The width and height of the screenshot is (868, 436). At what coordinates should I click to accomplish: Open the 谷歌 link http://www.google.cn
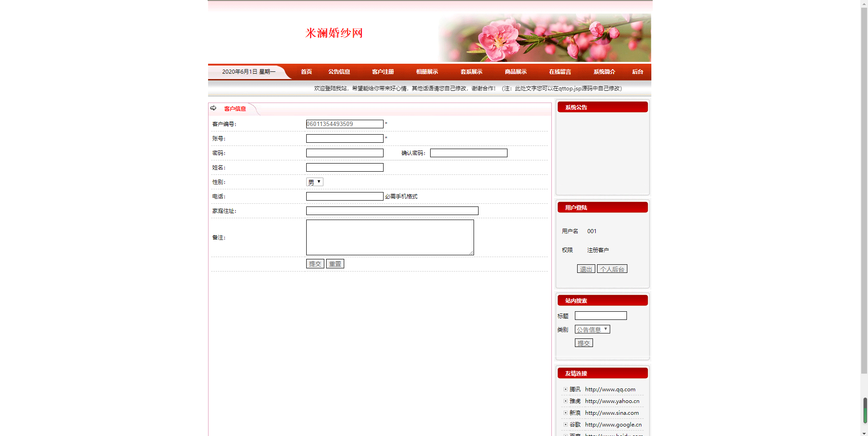coord(613,424)
